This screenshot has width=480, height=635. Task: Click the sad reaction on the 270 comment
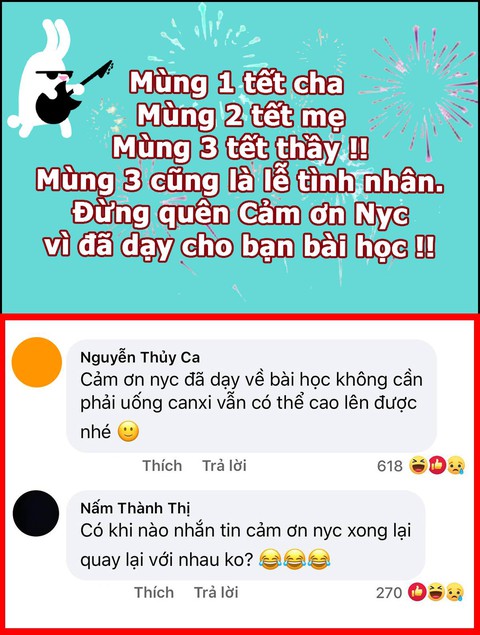click(454, 592)
